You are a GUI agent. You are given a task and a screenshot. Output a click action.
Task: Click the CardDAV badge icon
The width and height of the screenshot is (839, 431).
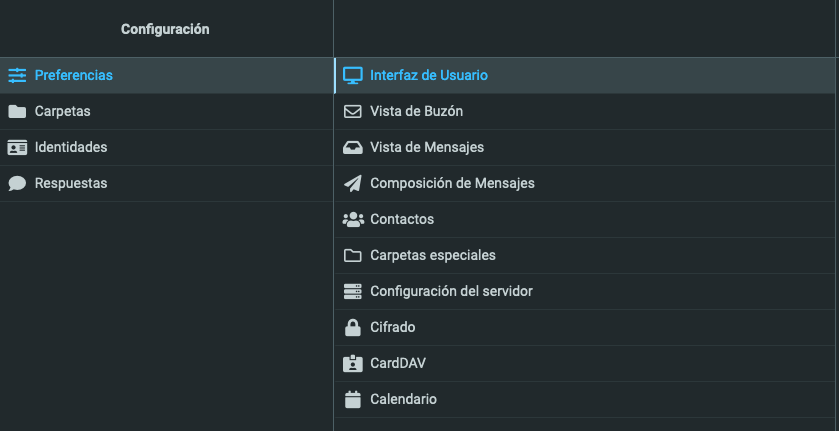pyautogui.click(x=353, y=364)
